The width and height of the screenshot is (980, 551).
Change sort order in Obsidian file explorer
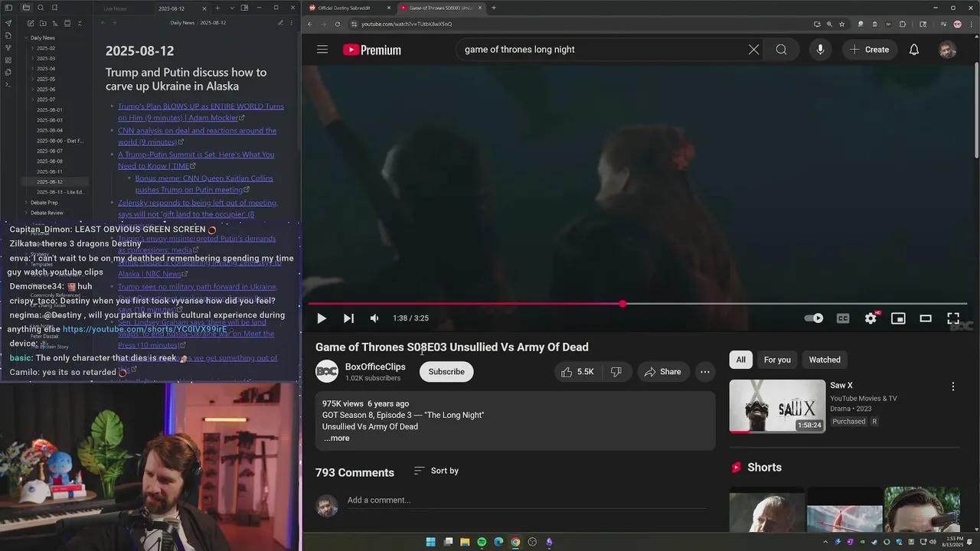(54, 23)
